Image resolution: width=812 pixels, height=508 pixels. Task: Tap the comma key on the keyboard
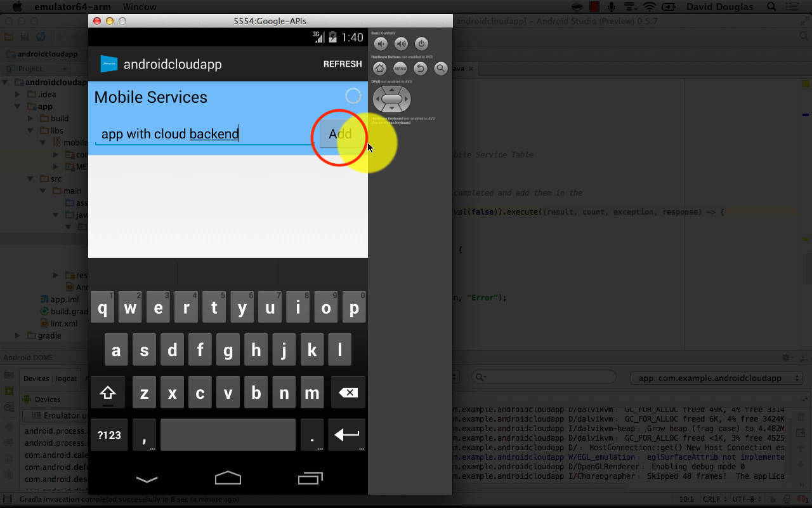pyautogui.click(x=144, y=434)
